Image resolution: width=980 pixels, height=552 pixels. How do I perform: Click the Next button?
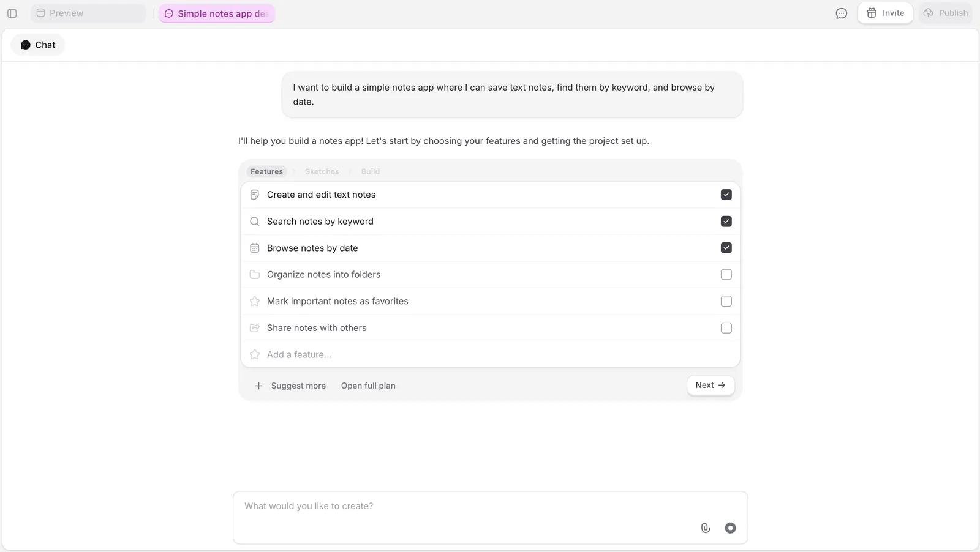pyautogui.click(x=710, y=385)
